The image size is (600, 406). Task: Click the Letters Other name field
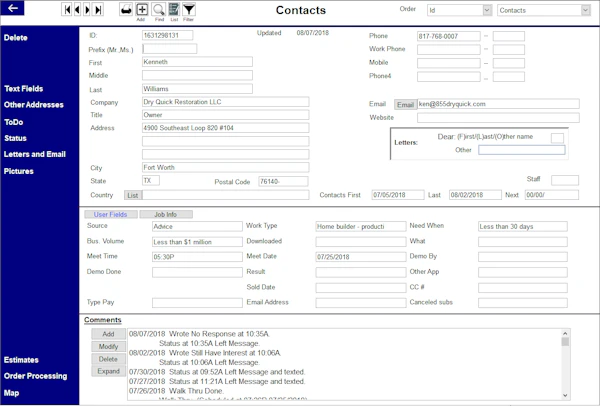tap(522, 150)
